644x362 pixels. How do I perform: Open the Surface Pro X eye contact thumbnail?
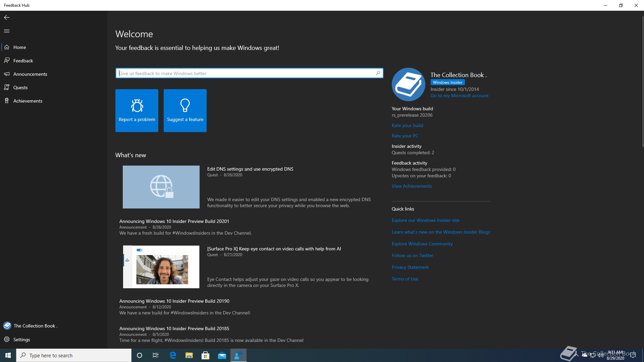161,267
